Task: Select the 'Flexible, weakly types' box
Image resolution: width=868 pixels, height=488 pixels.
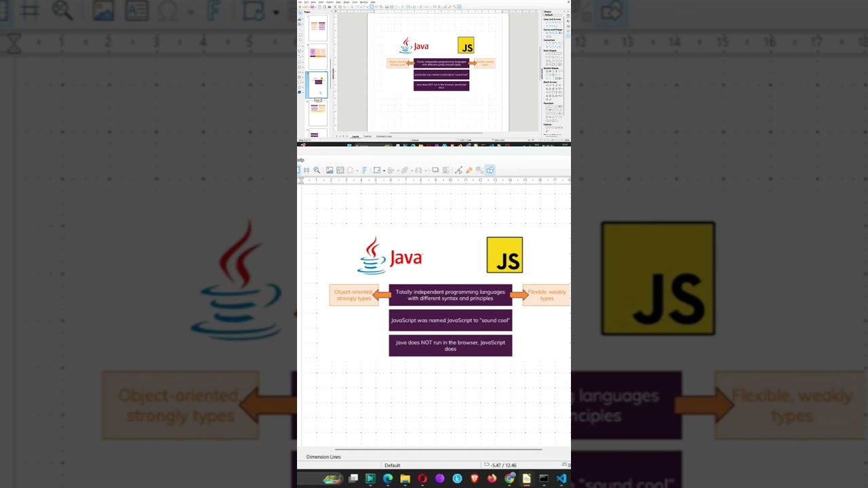Action: coord(547,295)
